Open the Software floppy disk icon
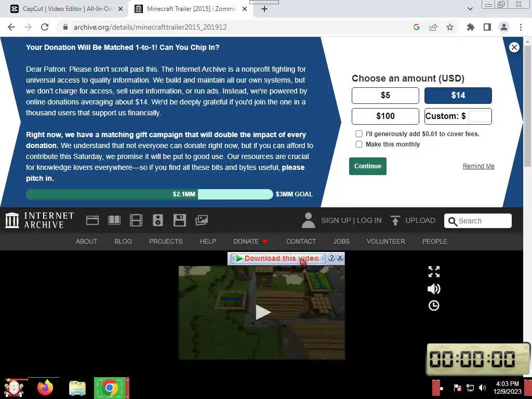Screen dimensions: 532x399 pyautogui.click(x=179, y=220)
